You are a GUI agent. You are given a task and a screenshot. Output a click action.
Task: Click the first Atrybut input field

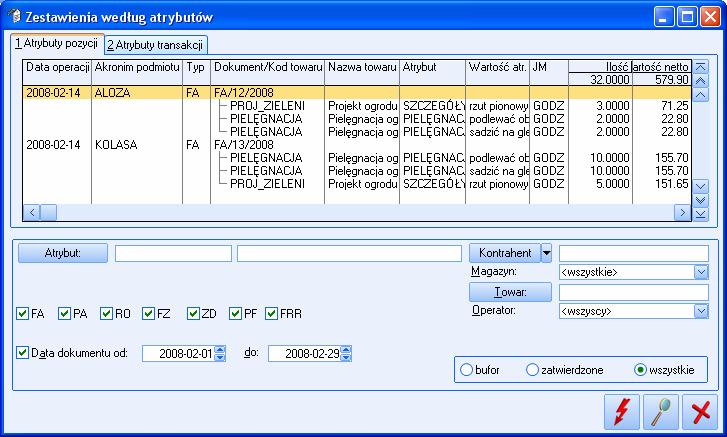click(173, 253)
